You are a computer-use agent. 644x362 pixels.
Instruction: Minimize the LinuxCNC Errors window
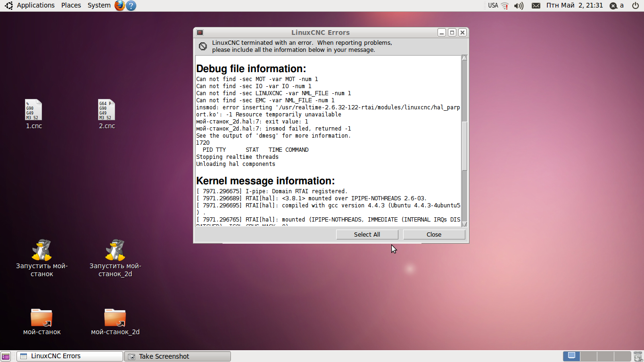(x=442, y=33)
